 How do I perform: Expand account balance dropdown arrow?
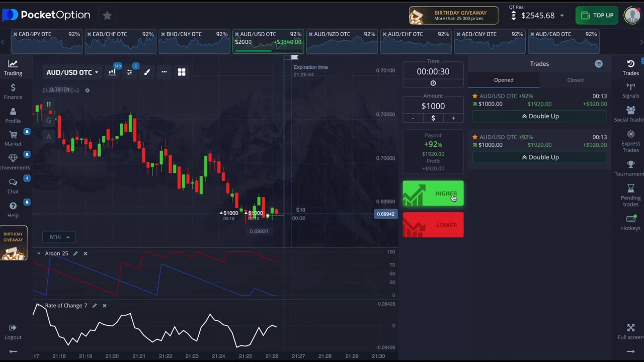pos(562,16)
